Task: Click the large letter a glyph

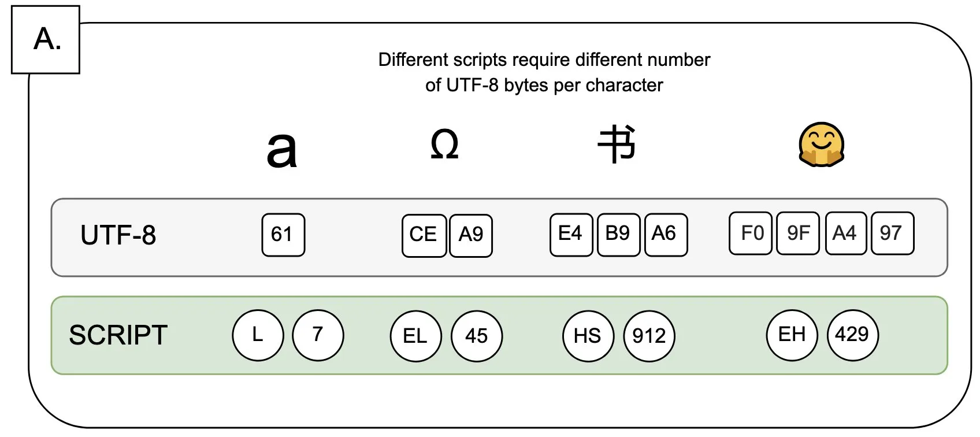Action: pos(281,150)
